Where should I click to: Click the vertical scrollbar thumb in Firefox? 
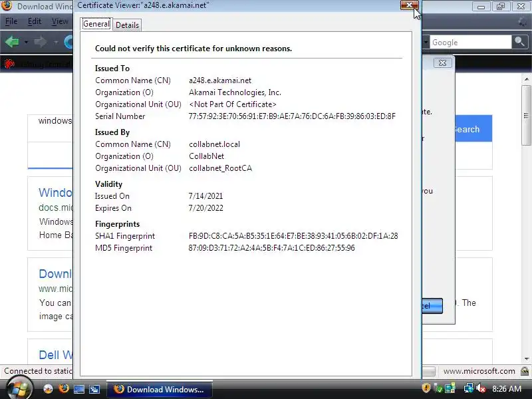tap(527, 115)
